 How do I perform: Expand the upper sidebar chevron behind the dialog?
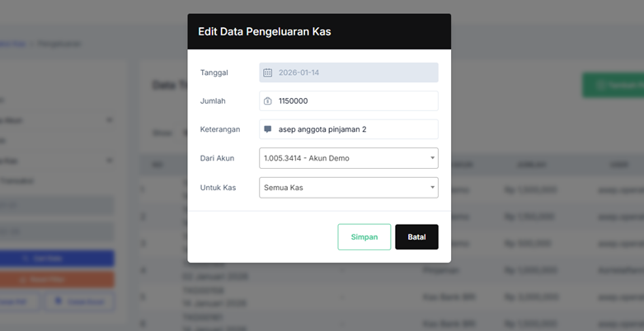pyautogui.click(x=110, y=120)
